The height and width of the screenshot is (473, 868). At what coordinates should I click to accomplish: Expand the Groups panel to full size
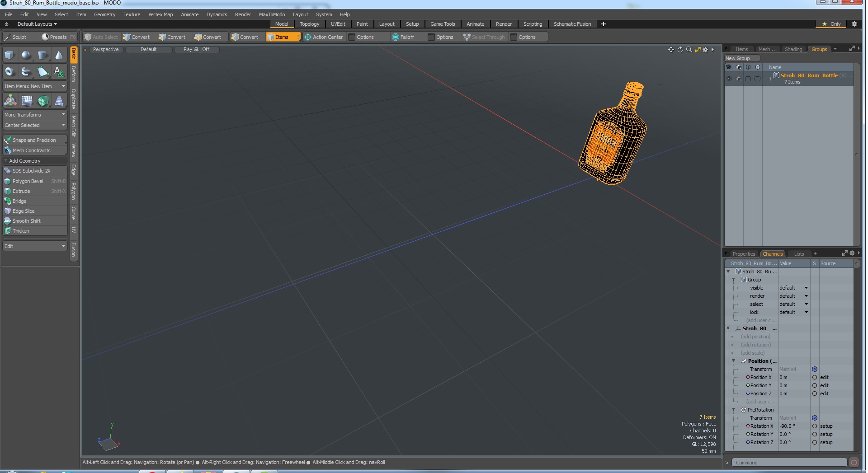[x=852, y=49]
